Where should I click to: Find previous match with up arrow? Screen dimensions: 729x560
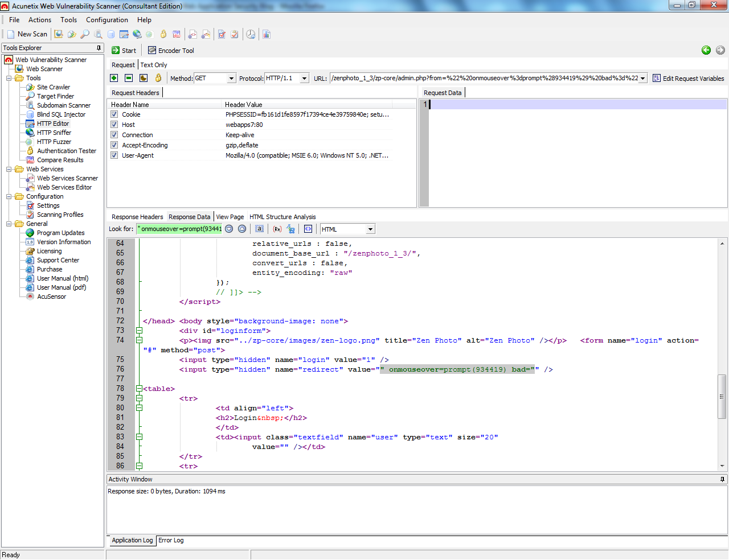(x=242, y=229)
